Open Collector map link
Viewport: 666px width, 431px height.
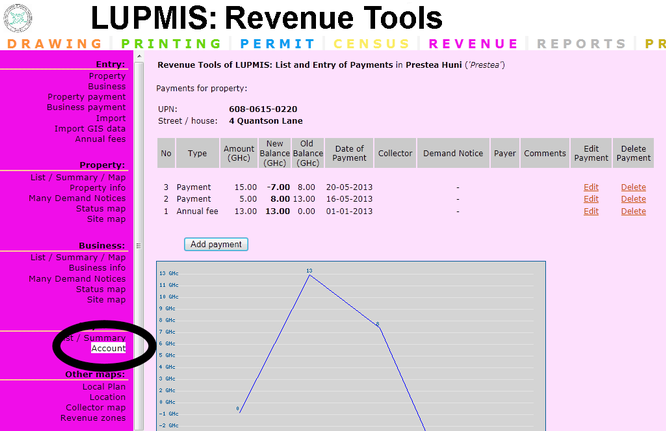pyautogui.click(x=95, y=408)
